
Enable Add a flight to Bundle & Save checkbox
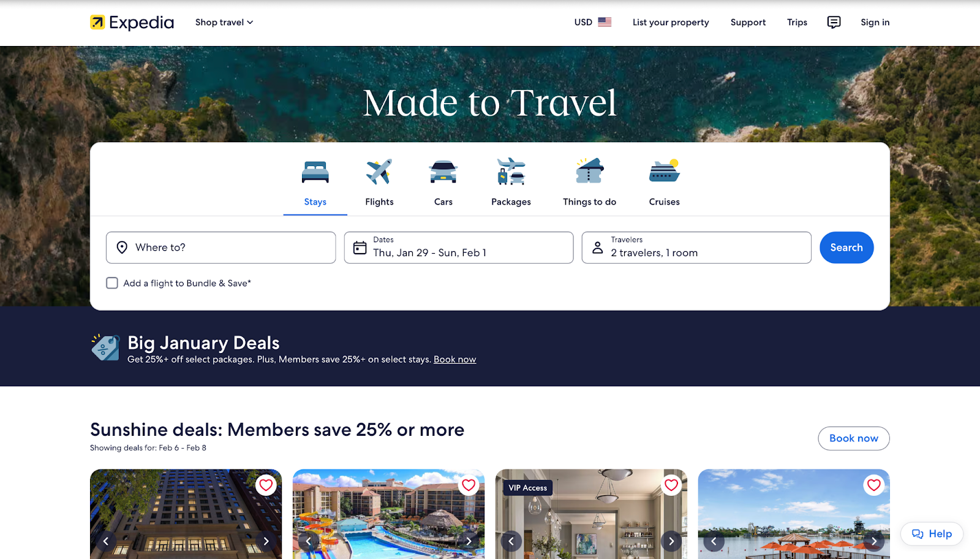[x=112, y=283]
